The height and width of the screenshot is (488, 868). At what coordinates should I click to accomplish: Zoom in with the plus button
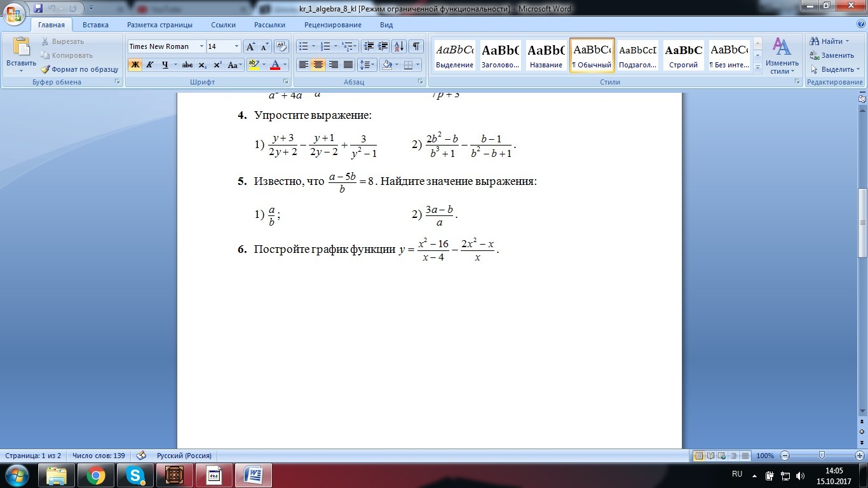point(859,456)
